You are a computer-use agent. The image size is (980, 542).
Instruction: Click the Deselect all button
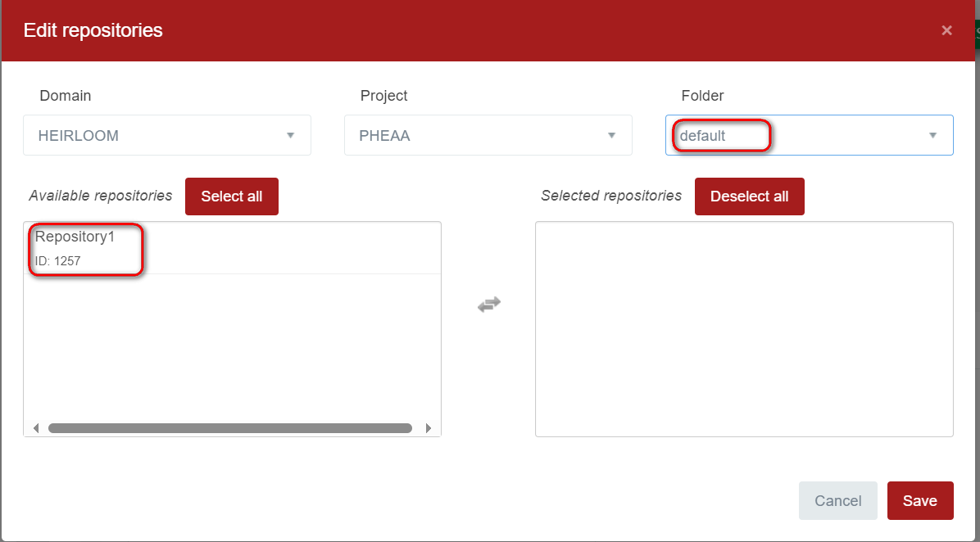(x=749, y=196)
